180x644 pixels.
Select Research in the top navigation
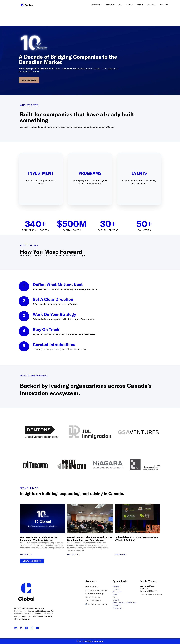[151, 5]
